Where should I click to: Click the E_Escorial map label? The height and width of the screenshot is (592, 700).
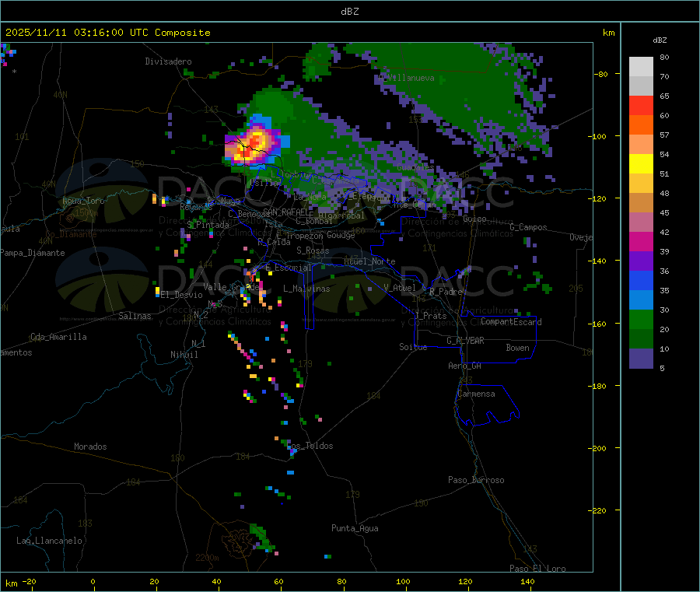tap(289, 268)
